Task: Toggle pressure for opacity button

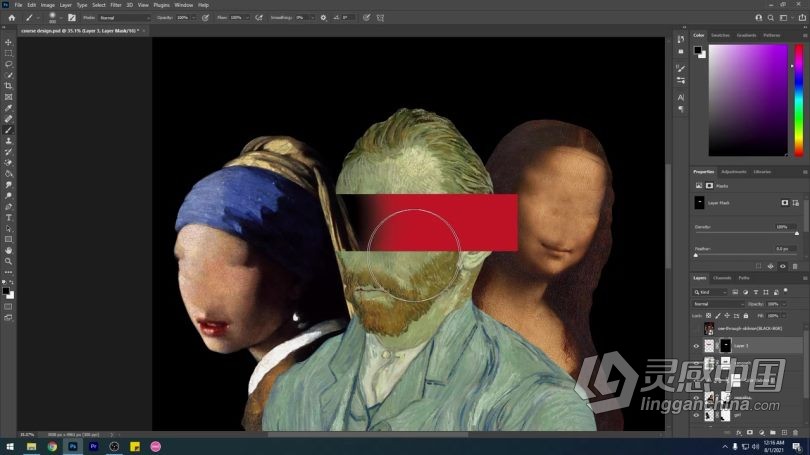Action: pyautogui.click(x=206, y=18)
